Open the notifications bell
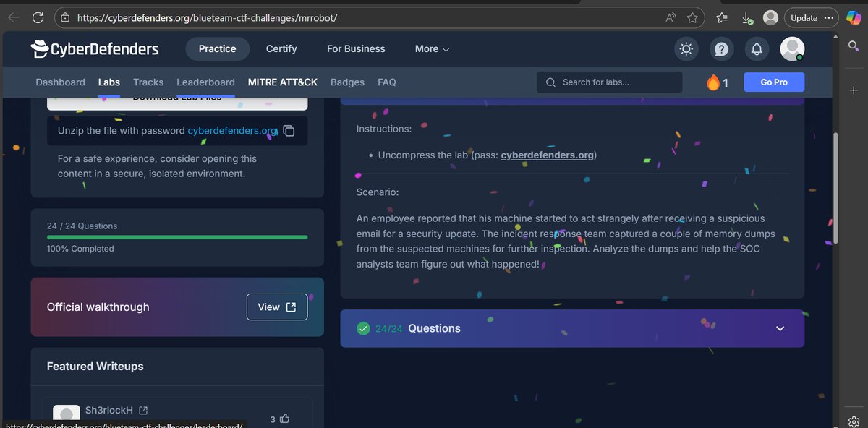868x428 pixels. pos(757,48)
